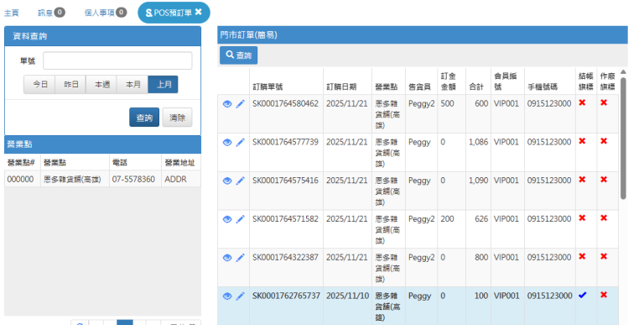The height and width of the screenshot is (325, 644).
Task: Edit order SK0001762765737 with pencil icon
Action: 241,296
